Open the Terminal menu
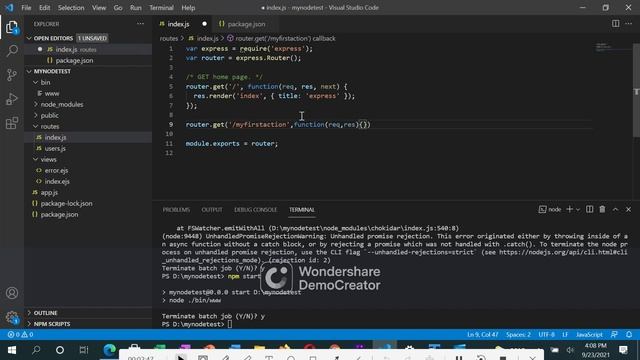Screen dimensions: 640x360 pyautogui.click(x=161, y=8)
